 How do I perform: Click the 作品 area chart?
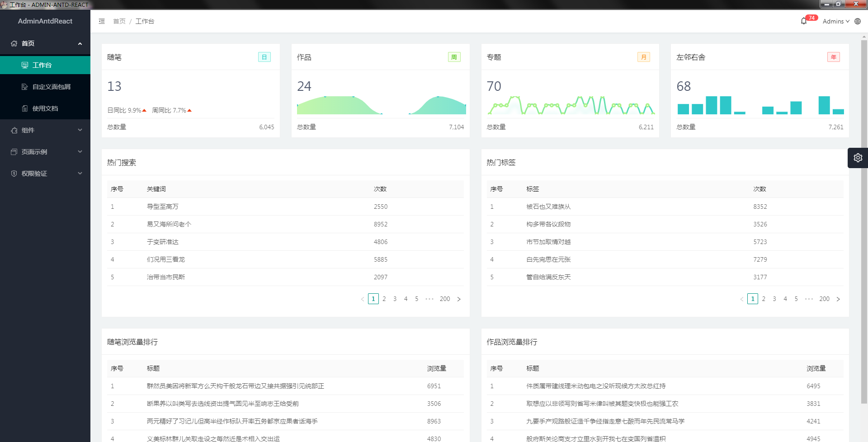click(x=382, y=105)
